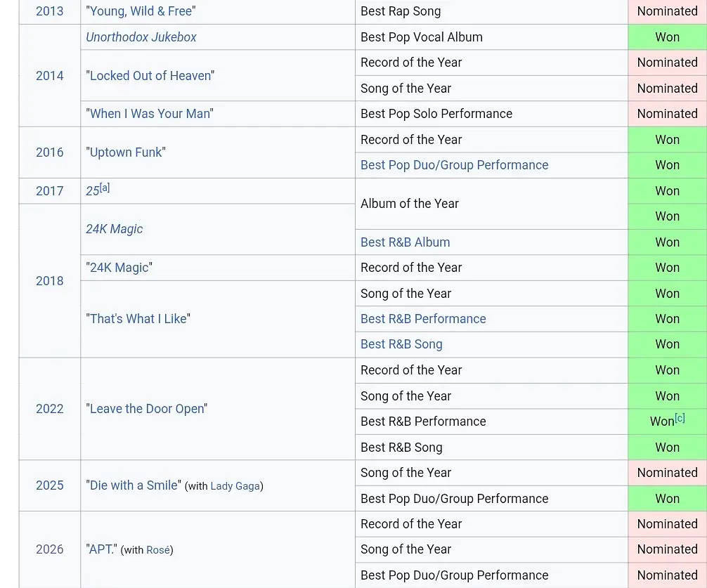Open the 2016 year link

pos(50,152)
